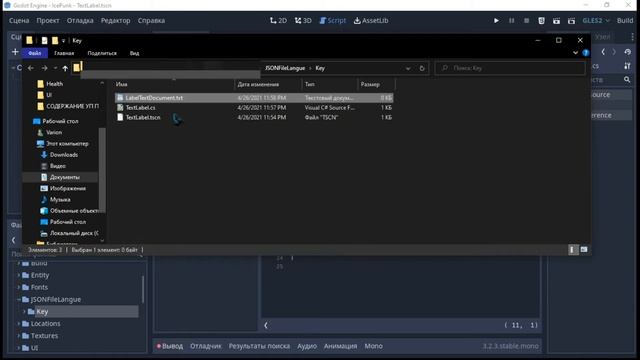Open UI folder in Explorer sidebar
The height and width of the screenshot is (360, 640).
point(49,95)
